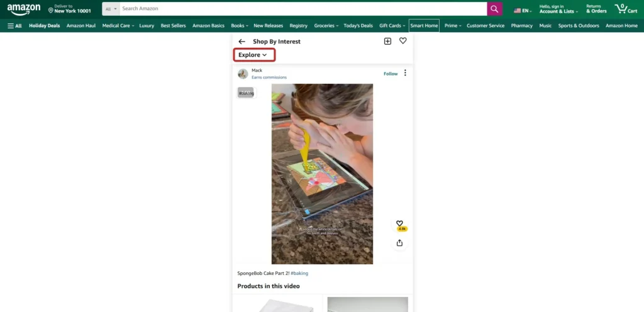Click the Search Amazon input field
Image resolution: width=644 pixels, height=312 pixels.
point(302,9)
